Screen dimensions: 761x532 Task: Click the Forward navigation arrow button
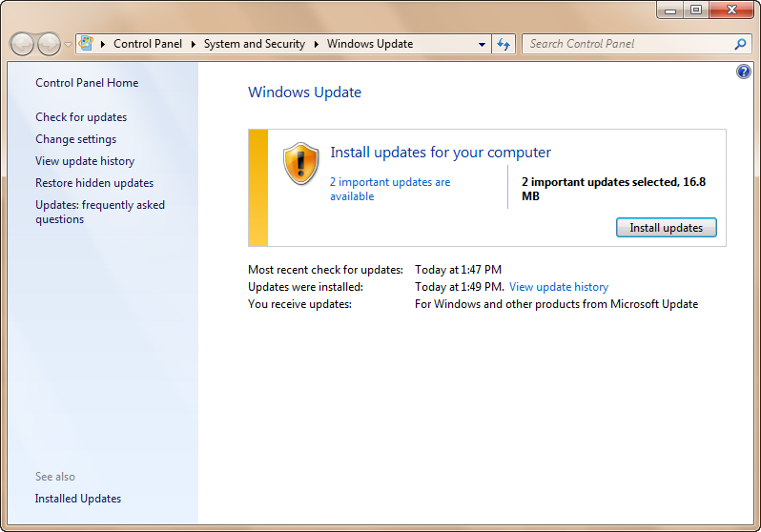tap(49, 44)
